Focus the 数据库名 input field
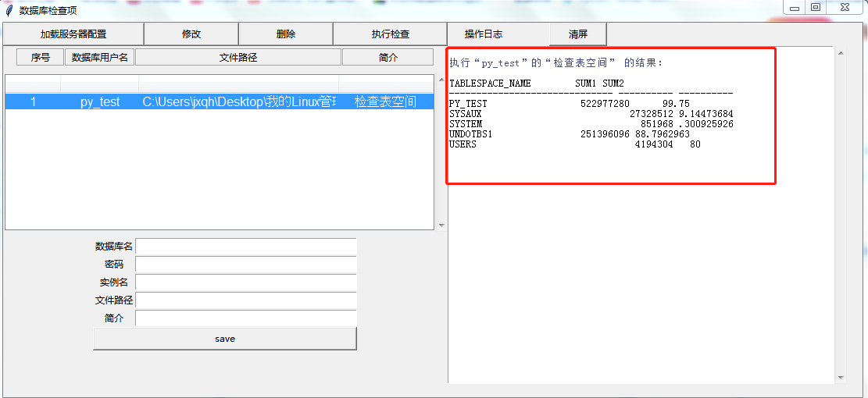This screenshot has height=398, width=868. (246, 247)
